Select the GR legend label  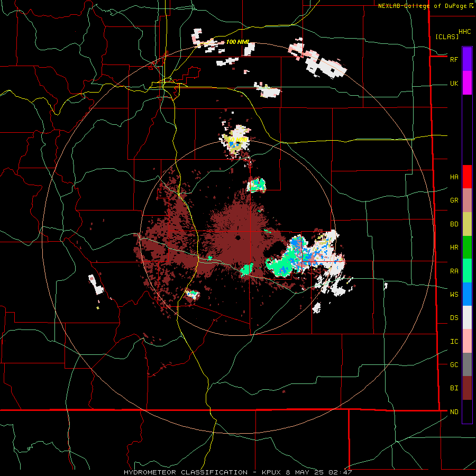pos(454,200)
